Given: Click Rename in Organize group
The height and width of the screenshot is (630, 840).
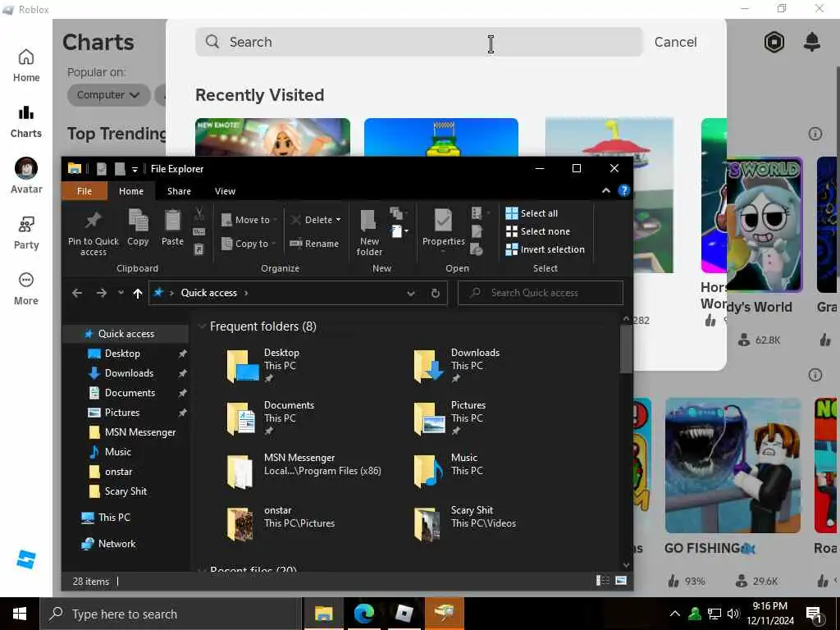Looking at the screenshot, I should click(314, 243).
